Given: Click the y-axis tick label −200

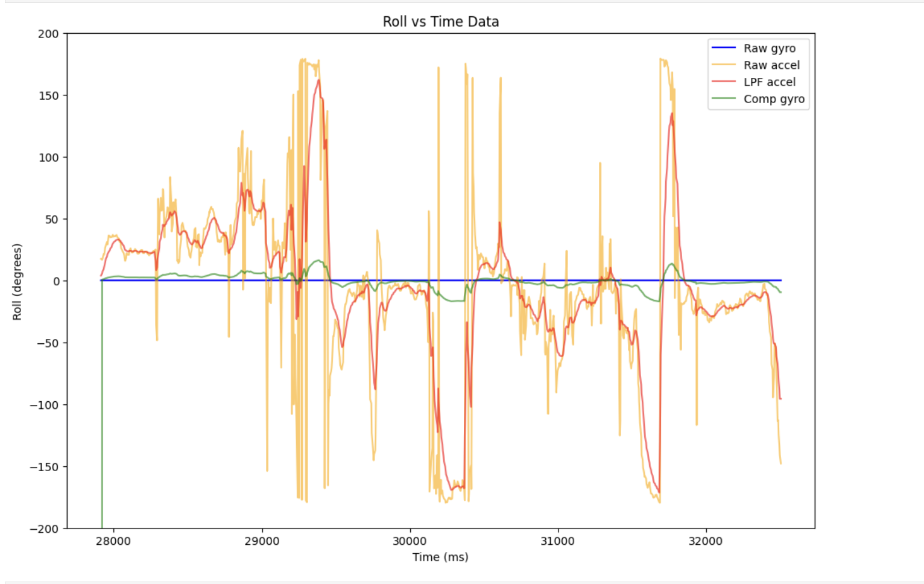Looking at the screenshot, I should 44,529.
